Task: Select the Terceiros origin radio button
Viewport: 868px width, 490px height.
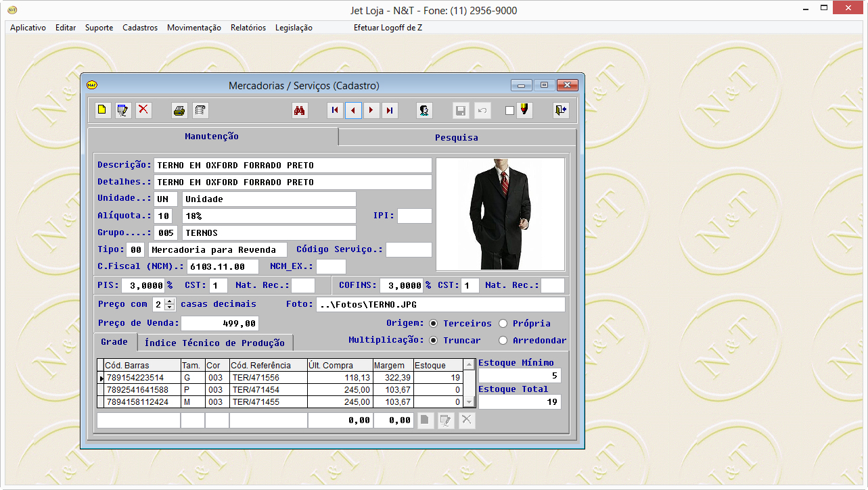Action: pos(433,324)
